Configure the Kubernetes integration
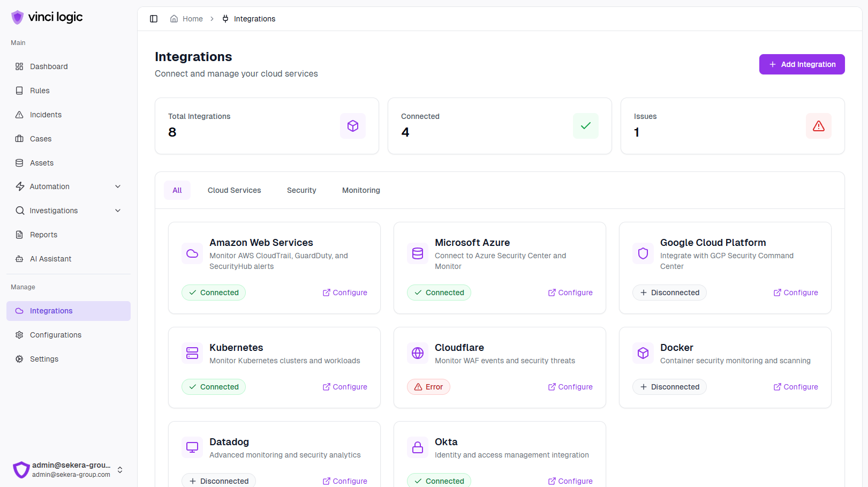This screenshot has height=487, width=868. pos(345,387)
